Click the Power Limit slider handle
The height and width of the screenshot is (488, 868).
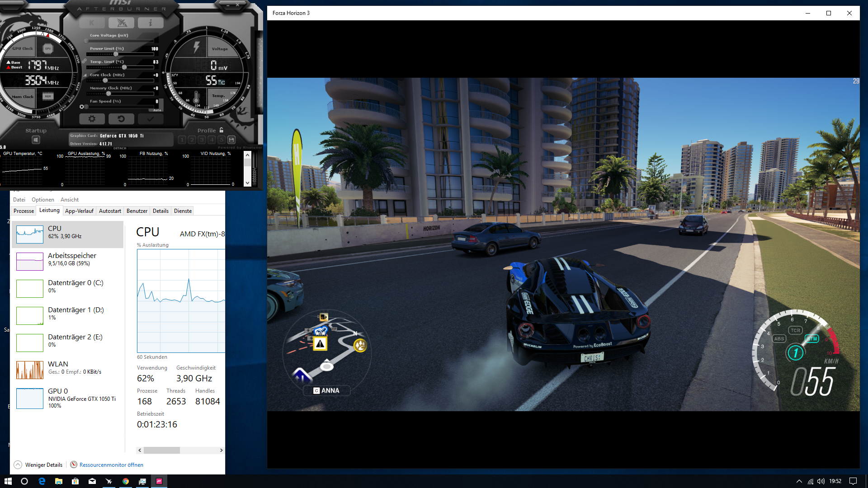coord(116,54)
